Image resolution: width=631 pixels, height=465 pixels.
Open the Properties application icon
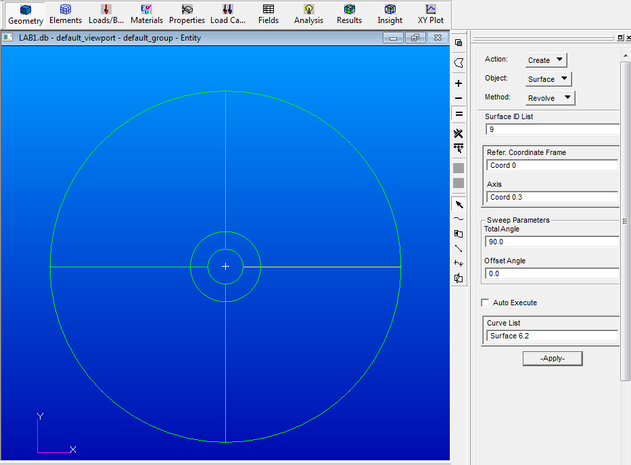(x=186, y=13)
